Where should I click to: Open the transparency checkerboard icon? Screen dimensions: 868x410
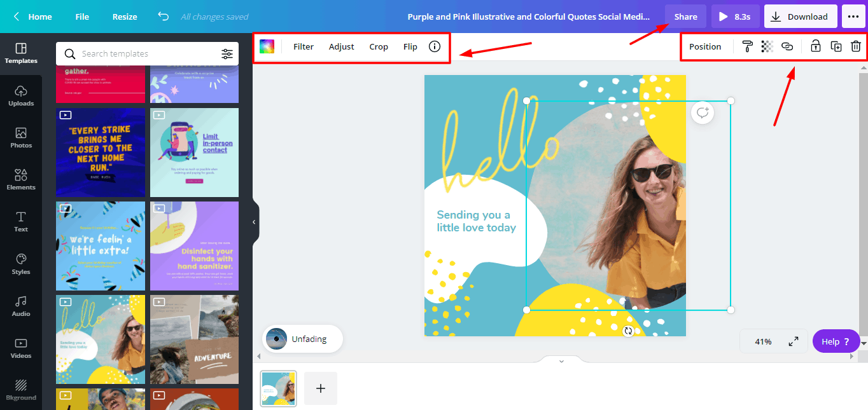(x=767, y=46)
